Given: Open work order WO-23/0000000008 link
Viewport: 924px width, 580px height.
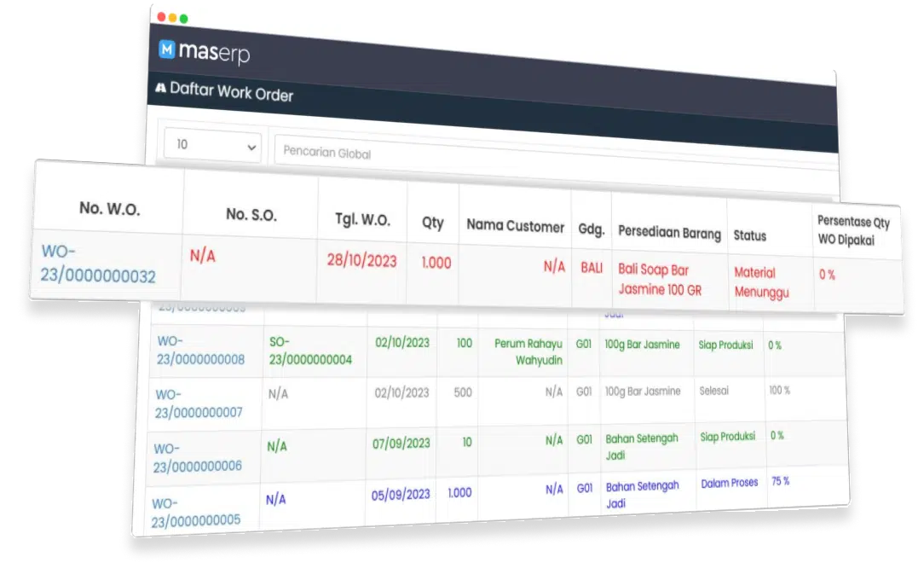Looking at the screenshot, I should coord(200,350).
